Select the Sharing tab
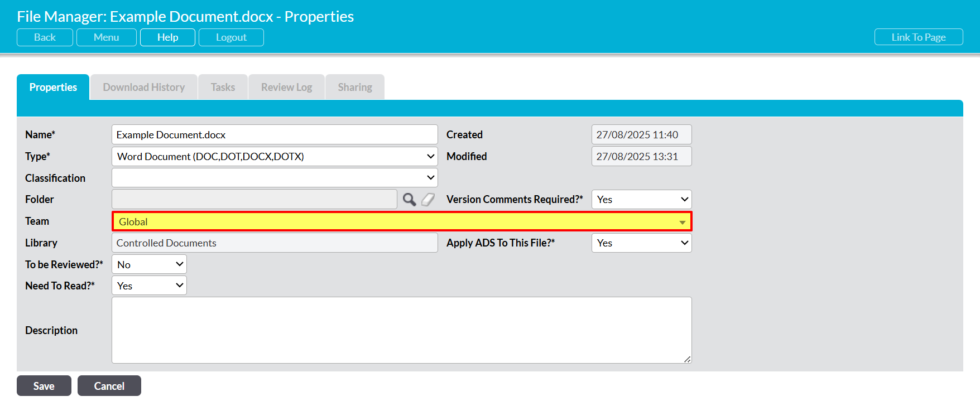This screenshot has width=980, height=406. [x=355, y=88]
